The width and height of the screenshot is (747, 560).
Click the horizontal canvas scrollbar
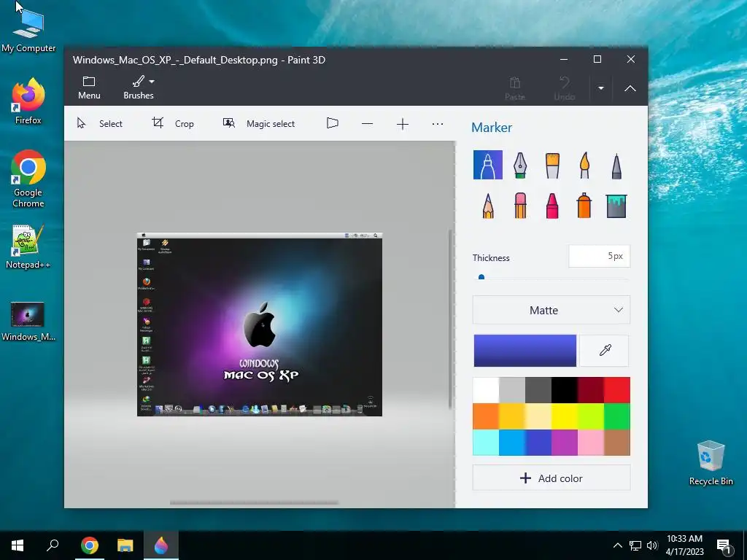pyautogui.click(x=254, y=502)
